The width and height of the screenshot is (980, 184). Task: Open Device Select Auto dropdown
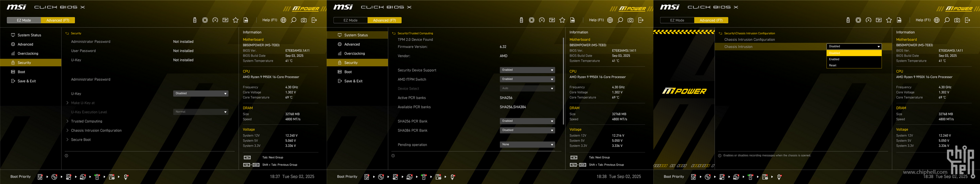527,88
